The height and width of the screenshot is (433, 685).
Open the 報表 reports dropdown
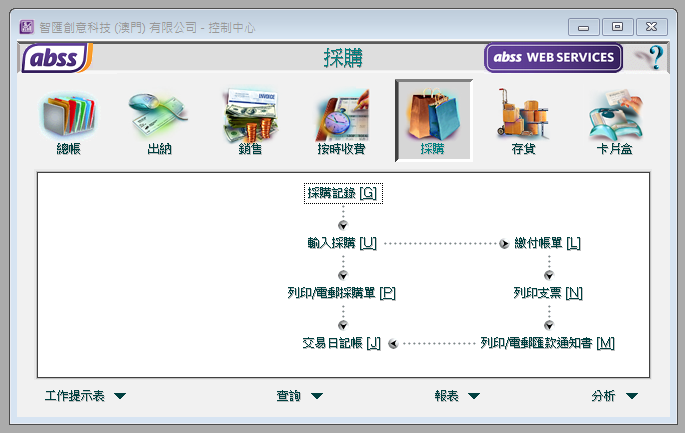click(x=457, y=396)
